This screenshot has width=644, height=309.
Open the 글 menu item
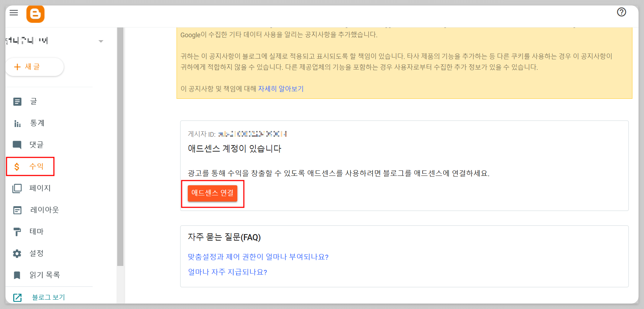(x=33, y=102)
